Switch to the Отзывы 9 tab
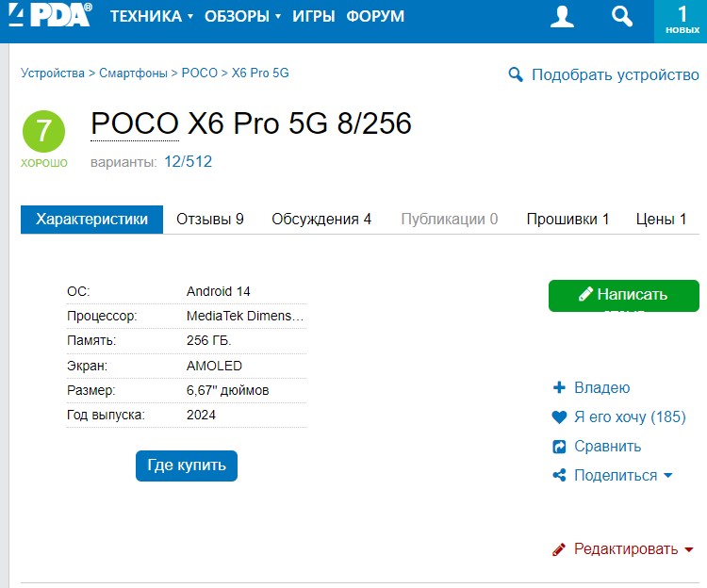Viewport: 707px width, 588px height. coord(210,219)
